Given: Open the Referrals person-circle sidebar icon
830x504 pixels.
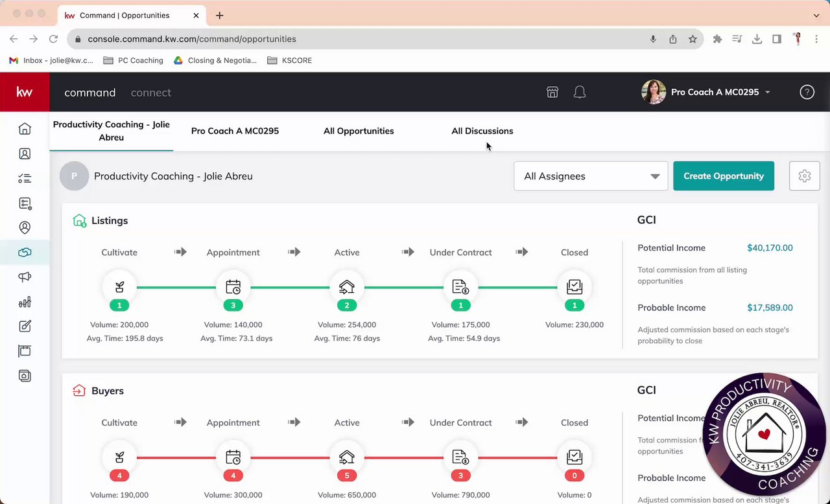Looking at the screenshot, I should (25, 228).
